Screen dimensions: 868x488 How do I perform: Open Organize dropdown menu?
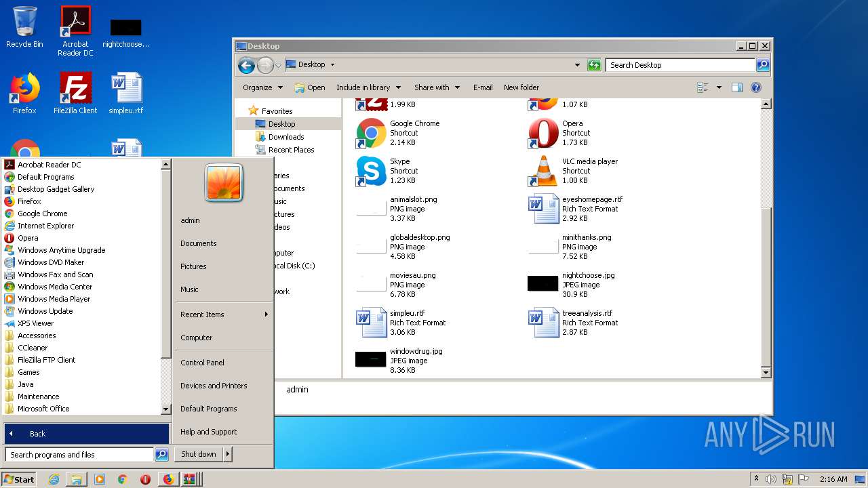[262, 87]
